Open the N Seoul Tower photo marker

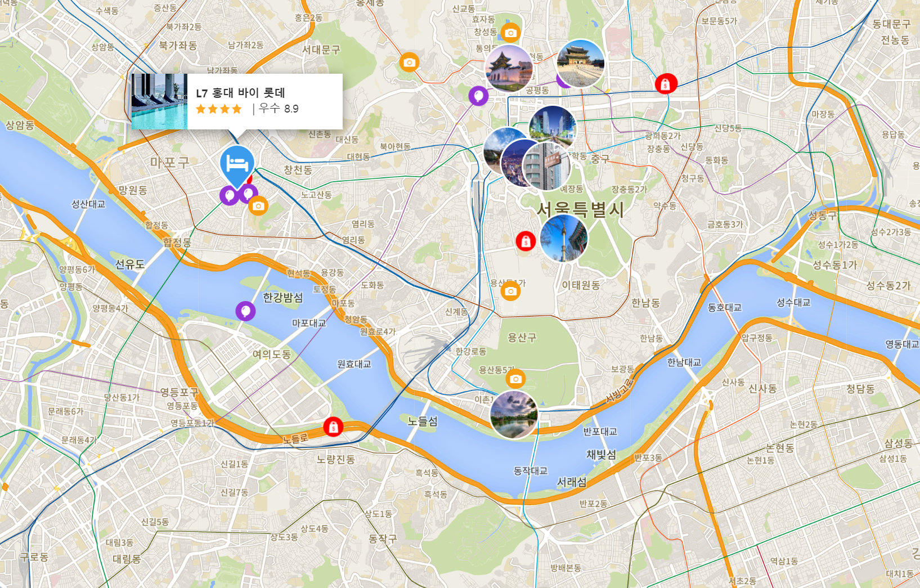click(x=564, y=238)
